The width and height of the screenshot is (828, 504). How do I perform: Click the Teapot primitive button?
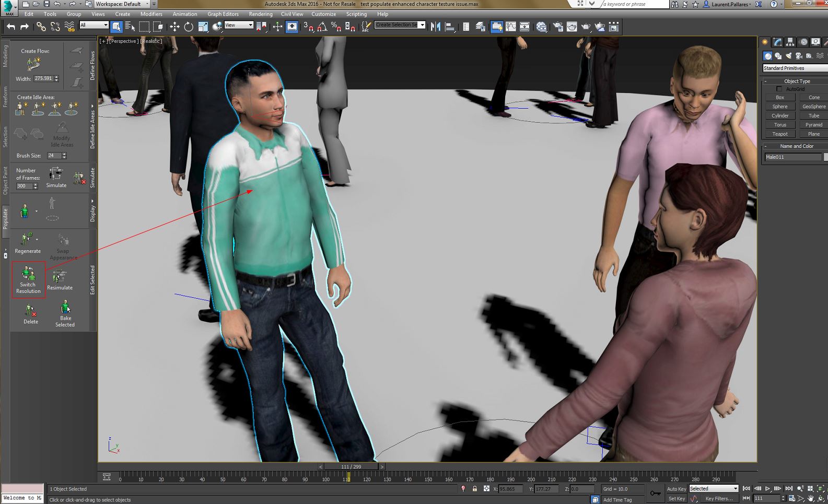(780, 134)
